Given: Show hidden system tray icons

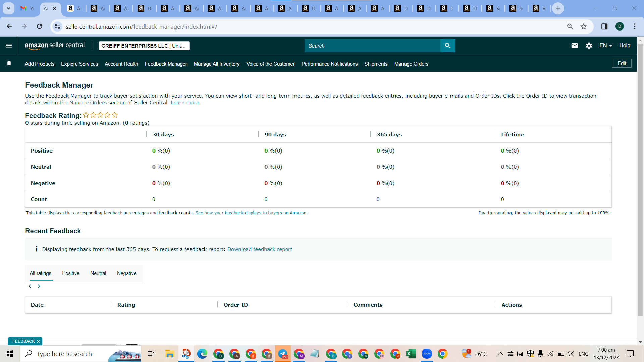Looking at the screenshot, I should click(x=500, y=354).
